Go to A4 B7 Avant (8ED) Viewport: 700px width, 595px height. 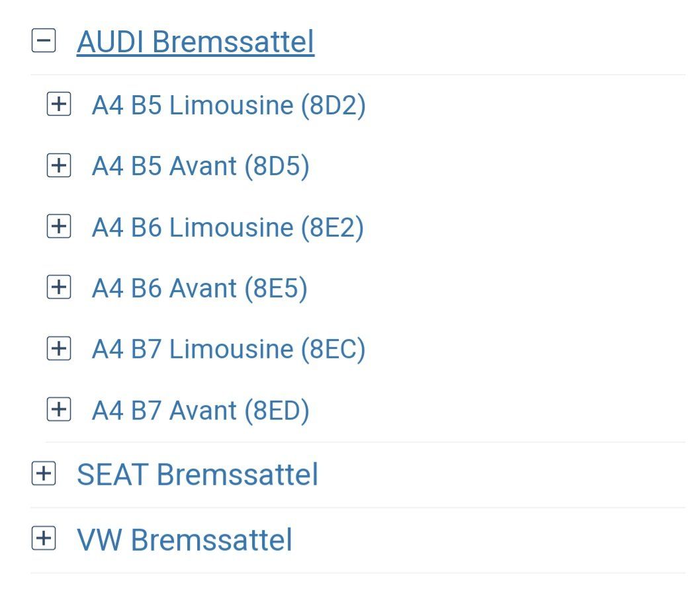coord(200,411)
